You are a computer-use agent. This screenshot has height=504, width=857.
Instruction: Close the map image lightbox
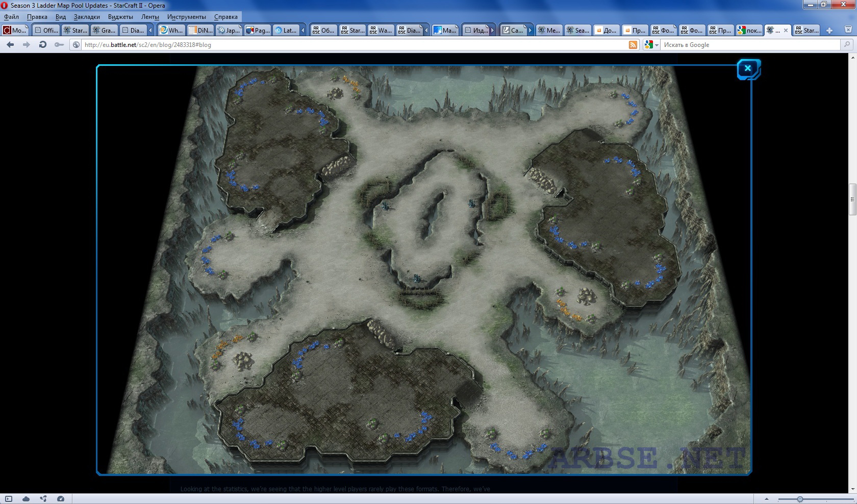748,68
